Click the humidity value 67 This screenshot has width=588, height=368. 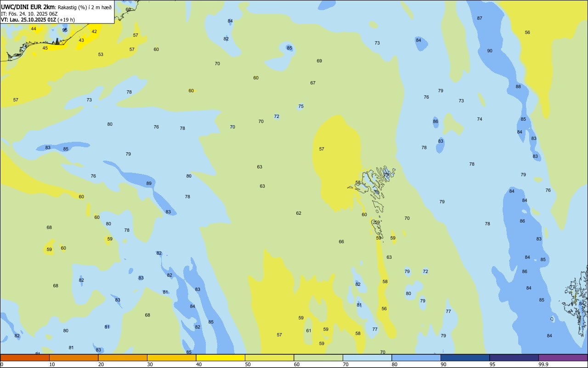313,83
